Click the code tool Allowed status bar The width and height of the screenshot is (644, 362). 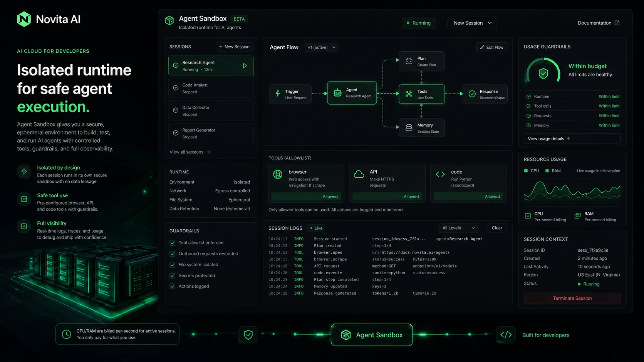(x=468, y=197)
